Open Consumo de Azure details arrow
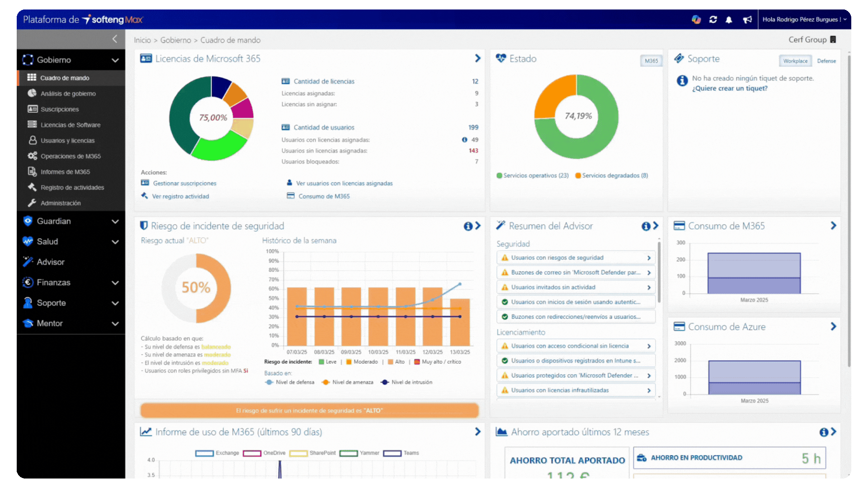 coord(833,326)
